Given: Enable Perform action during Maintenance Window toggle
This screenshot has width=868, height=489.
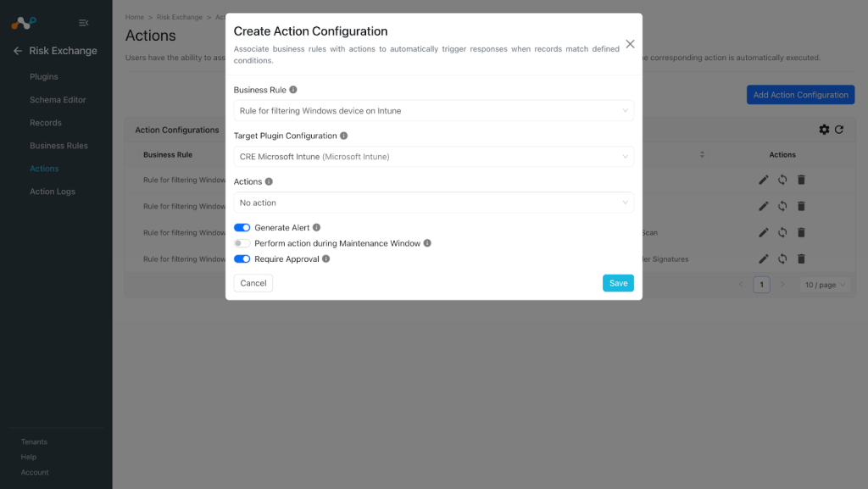Looking at the screenshot, I should click(242, 243).
